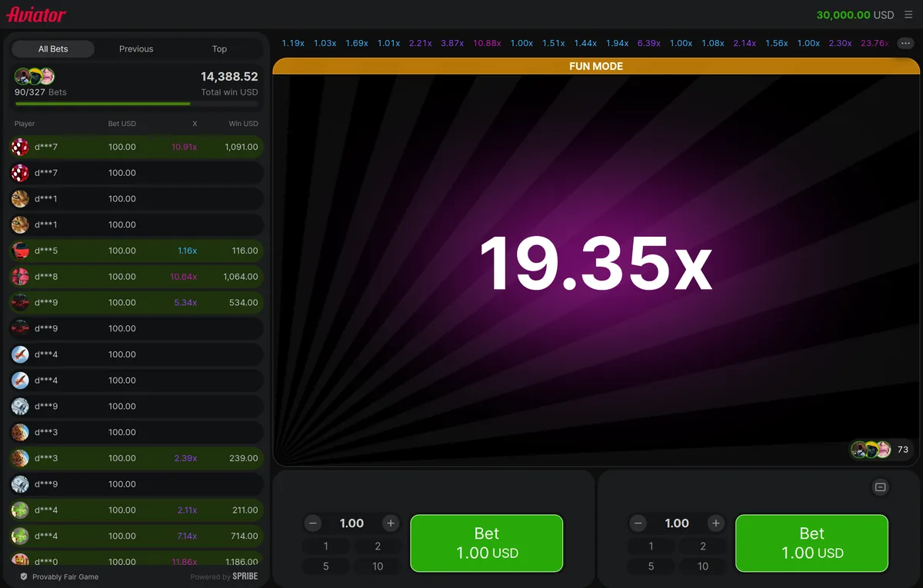Click the 19.35x current multiplier
Viewport: 923px width, 588px height.
click(596, 262)
